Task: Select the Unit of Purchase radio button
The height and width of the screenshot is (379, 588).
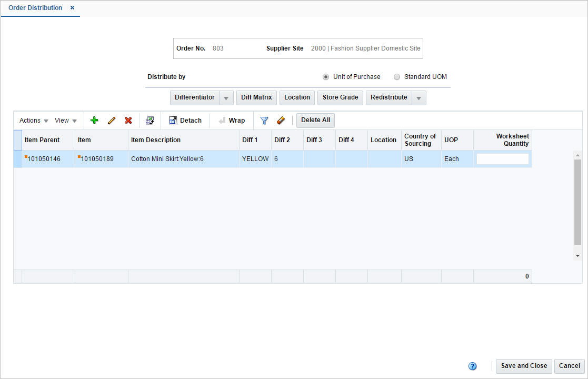Action: click(325, 77)
